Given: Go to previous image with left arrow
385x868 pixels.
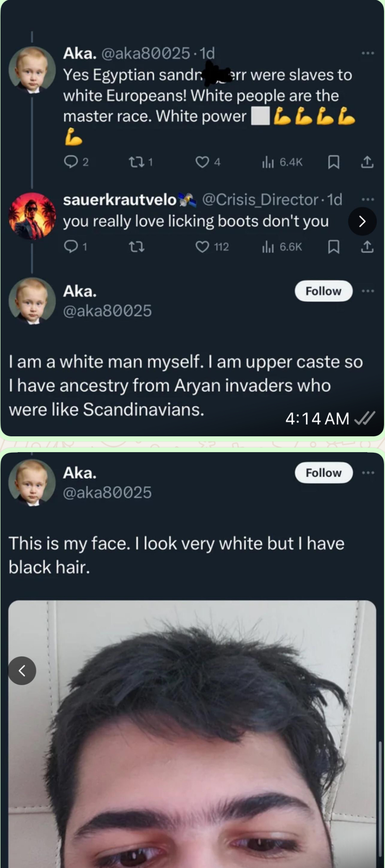Looking at the screenshot, I should 22,671.
